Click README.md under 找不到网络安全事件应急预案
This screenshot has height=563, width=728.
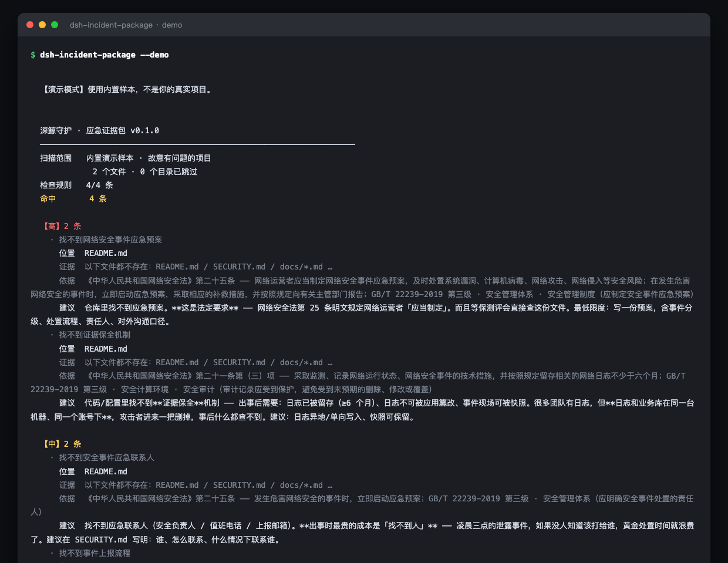pyautogui.click(x=106, y=253)
